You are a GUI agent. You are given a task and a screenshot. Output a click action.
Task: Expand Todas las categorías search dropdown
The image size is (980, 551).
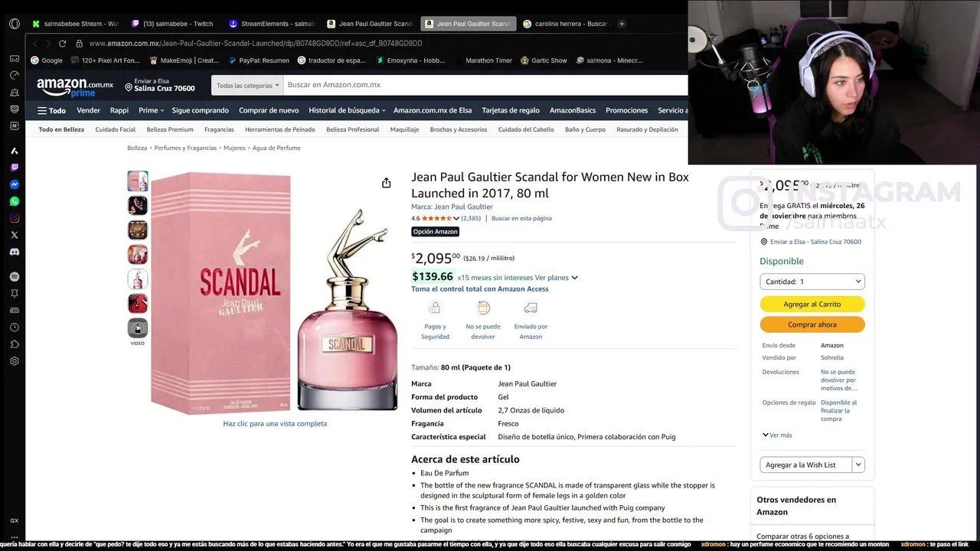pyautogui.click(x=247, y=86)
